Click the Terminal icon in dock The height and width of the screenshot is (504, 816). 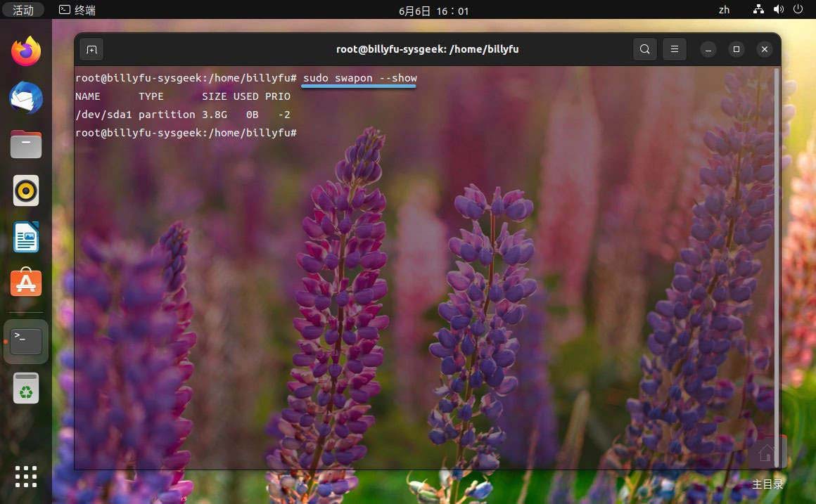pos(26,341)
